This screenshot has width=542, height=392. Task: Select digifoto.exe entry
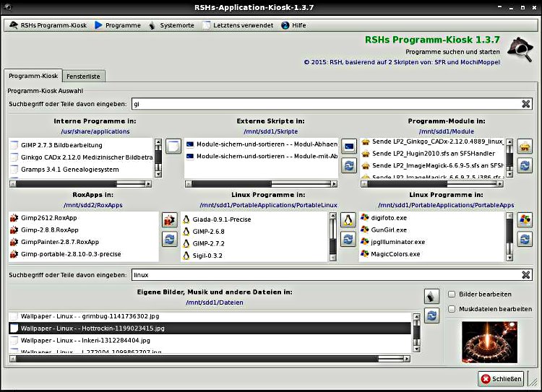432,217
